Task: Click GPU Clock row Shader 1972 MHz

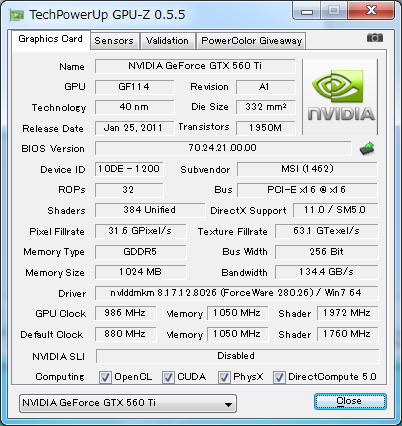Action: [347, 313]
